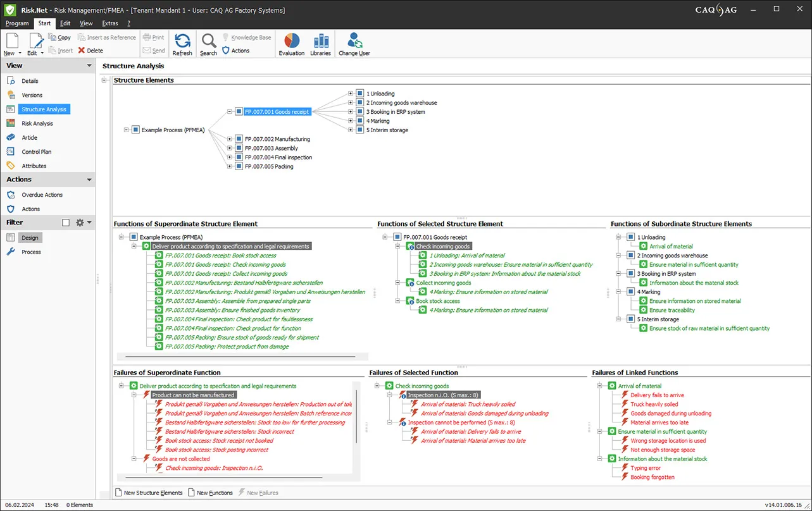The height and width of the screenshot is (511, 812).
Task: Collapse Example Process (PFMEA) structure node
Action: (127, 130)
